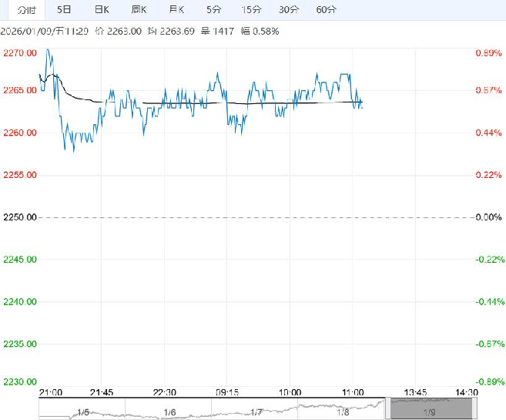Click the 2270.00 label on the price axis
Image resolution: width=506 pixels, height=420 pixels.
(x=20, y=53)
